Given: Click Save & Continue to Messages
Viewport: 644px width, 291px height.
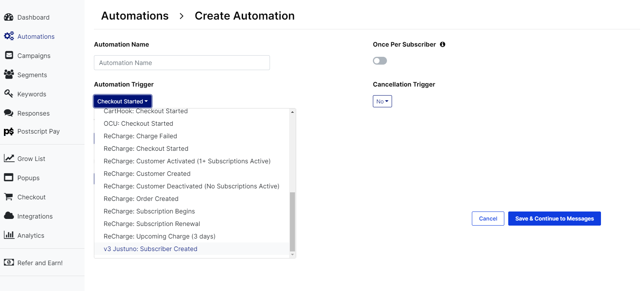Looking at the screenshot, I should click(554, 219).
